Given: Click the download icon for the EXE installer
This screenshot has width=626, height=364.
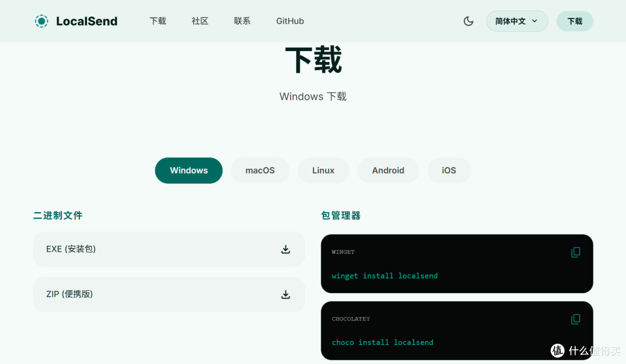Looking at the screenshot, I should pos(285,249).
